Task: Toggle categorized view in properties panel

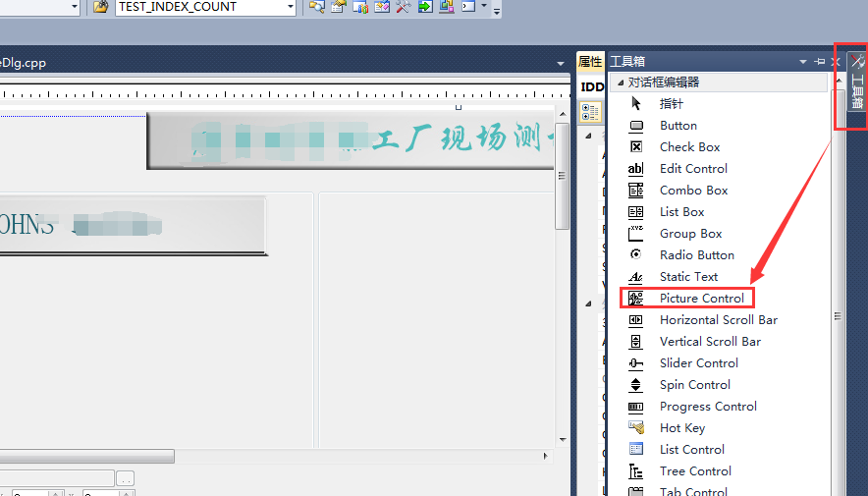Action: [590, 112]
